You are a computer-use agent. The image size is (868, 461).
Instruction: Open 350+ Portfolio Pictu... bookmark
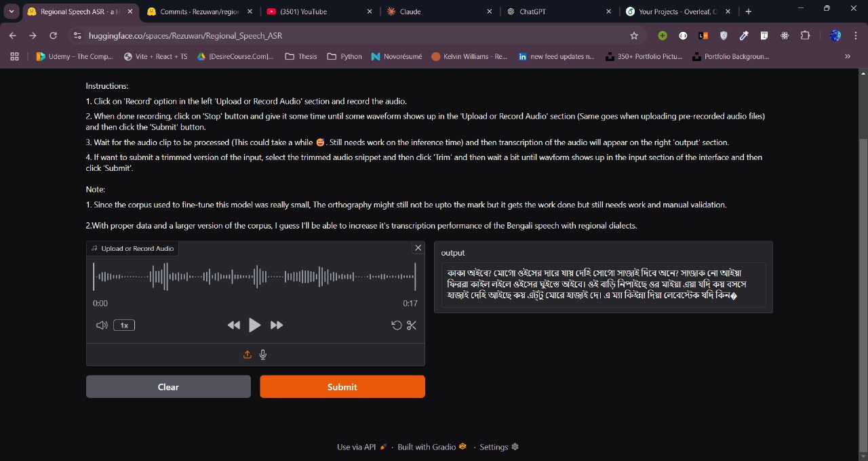pos(644,56)
